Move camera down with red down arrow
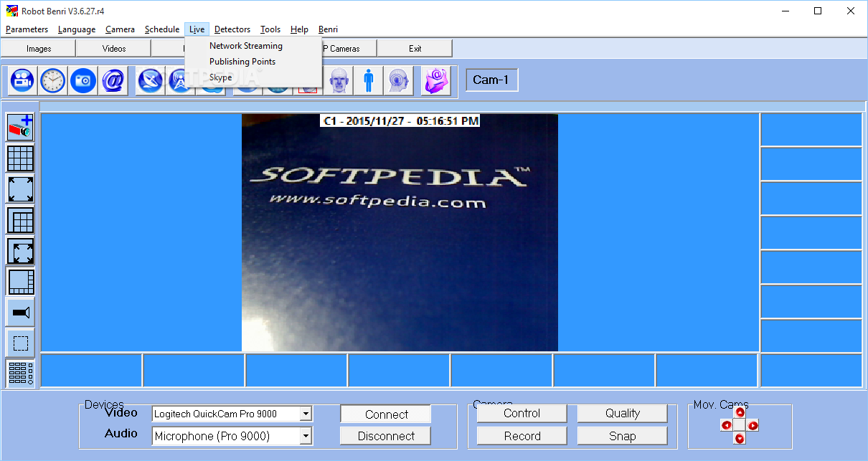The height and width of the screenshot is (461, 868). [740, 438]
